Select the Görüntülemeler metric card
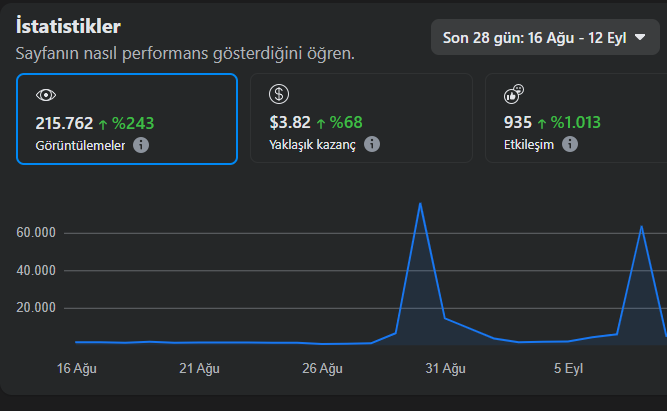This screenshot has height=411, width=667. point(127,119)
